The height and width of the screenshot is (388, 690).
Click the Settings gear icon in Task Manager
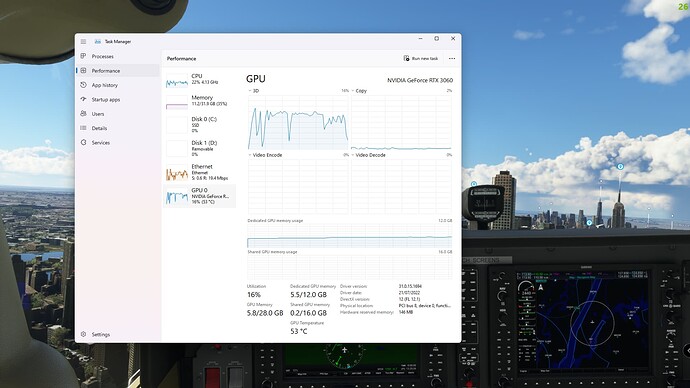(x=83, y=334)
